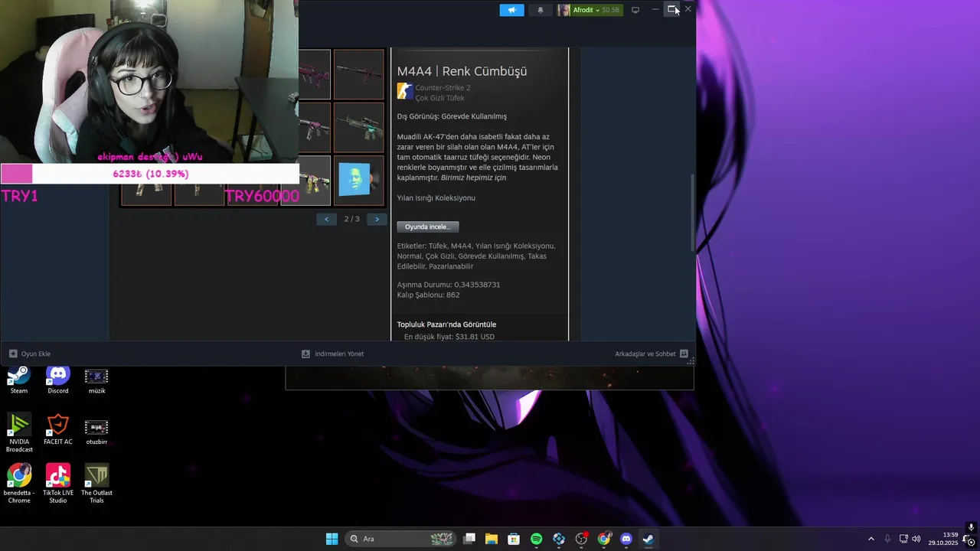Open Task View from the taskbar
The image size is (980, 551).
pos(469,539)
